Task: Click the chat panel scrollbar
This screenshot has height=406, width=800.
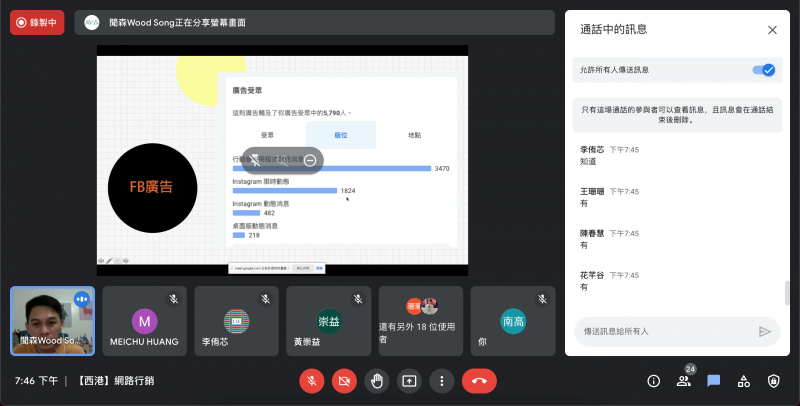Action: click(787, 293)
